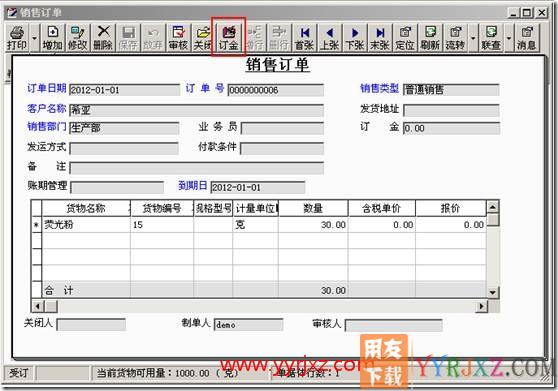The width and height of the screenshot is (558, 391).
Task: Click the 订金 amount field 0.00
Action: (x=451, y=128)
